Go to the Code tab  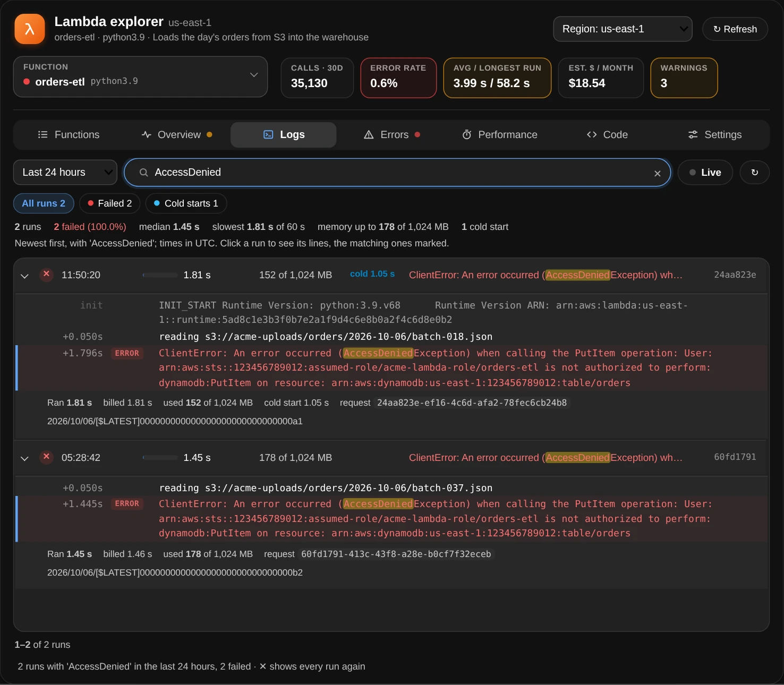tap(607, 135)
